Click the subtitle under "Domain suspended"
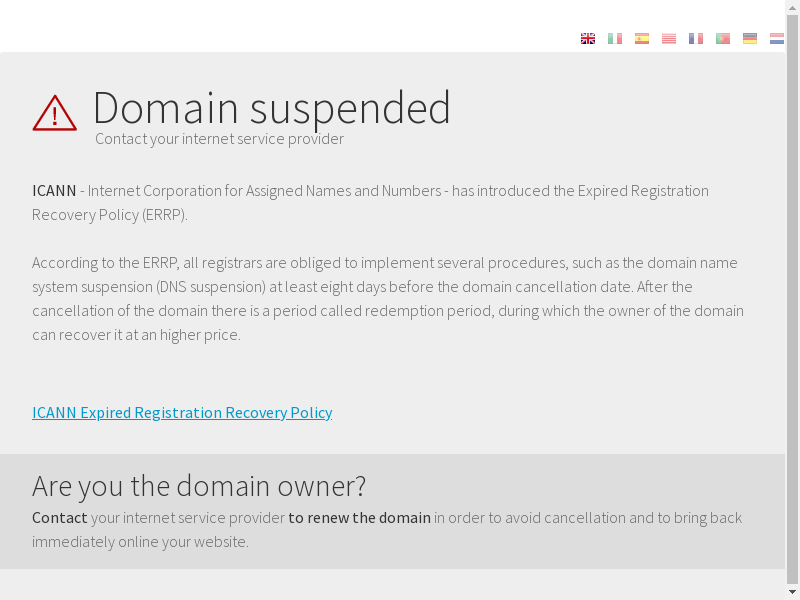The height and width of the screenshot is (600, 800). click(219, 139)
